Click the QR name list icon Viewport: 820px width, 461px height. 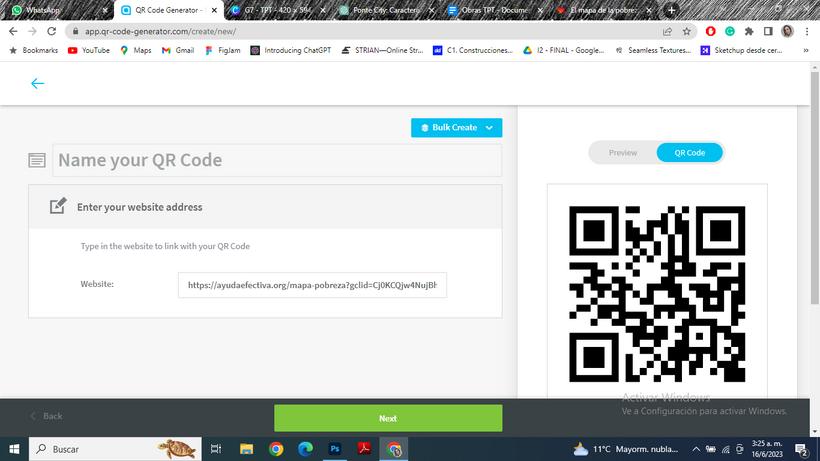pyautogui.click(x=37, y=160)
